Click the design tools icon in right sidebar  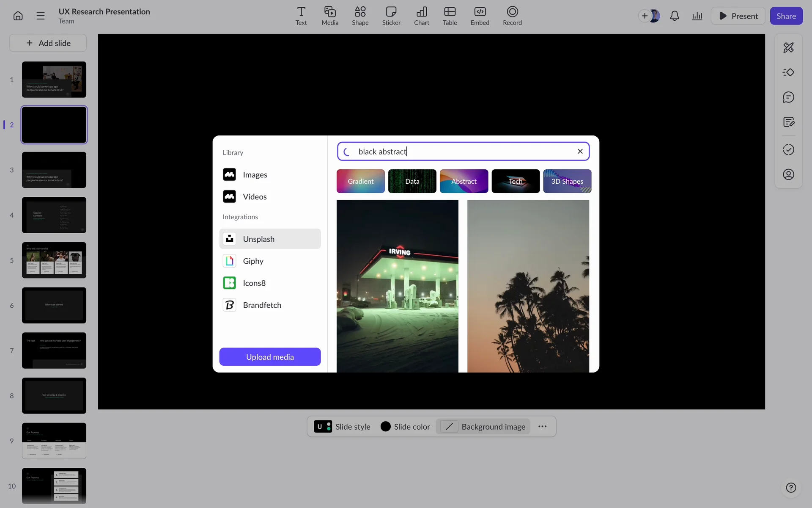point(788,47)
